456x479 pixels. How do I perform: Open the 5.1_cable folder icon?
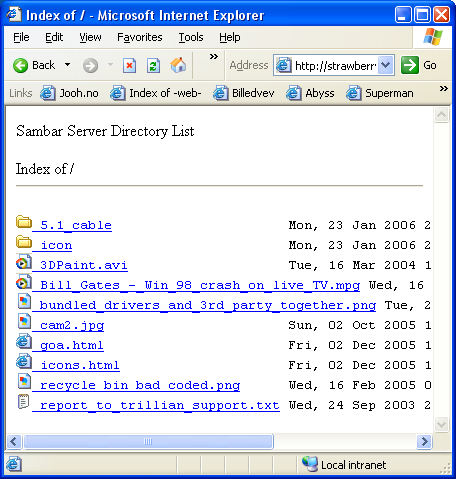coord(24,222)
